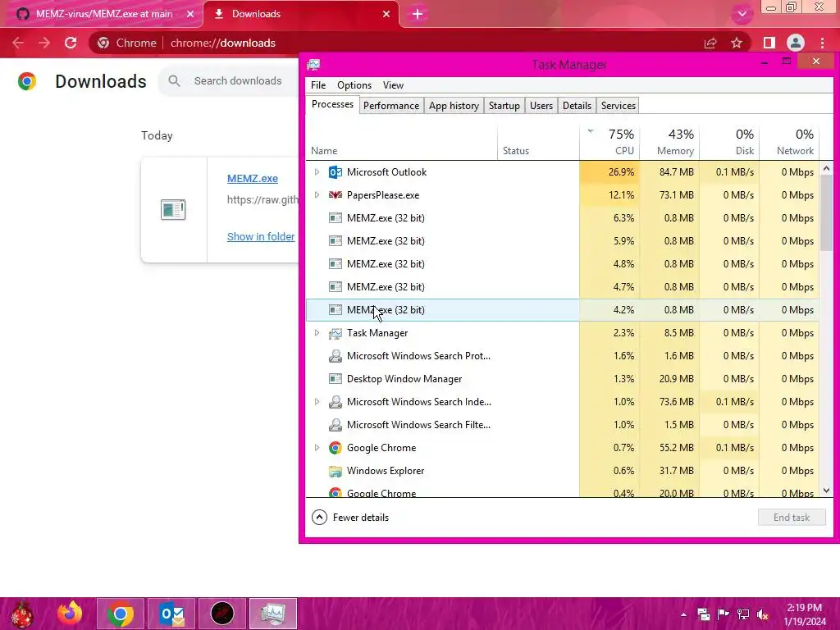Click the PapersPlease.exe process icon
The height and width of the screenshot is (630, 840).
336,195
